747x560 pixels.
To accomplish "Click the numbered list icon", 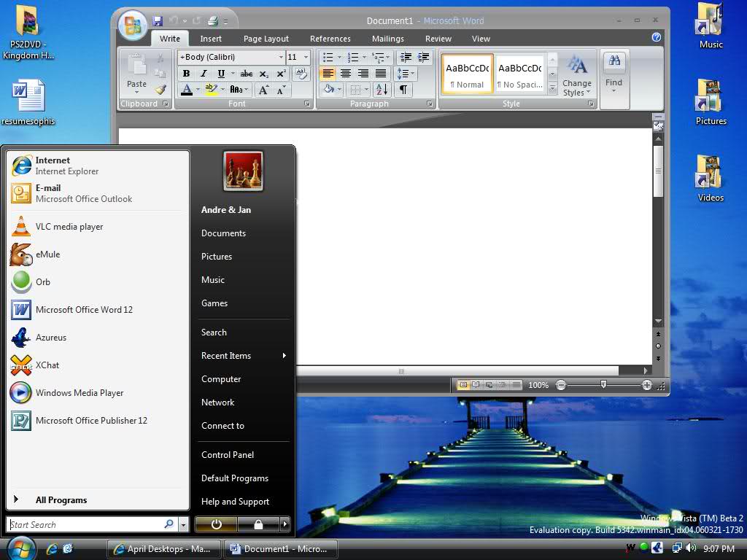I will [353, 58].
